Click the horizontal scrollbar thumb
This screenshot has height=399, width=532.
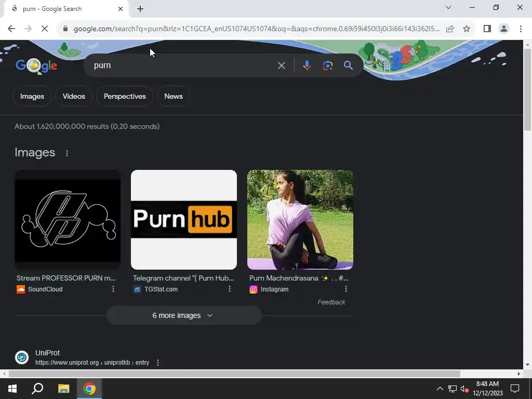point(234,374)
